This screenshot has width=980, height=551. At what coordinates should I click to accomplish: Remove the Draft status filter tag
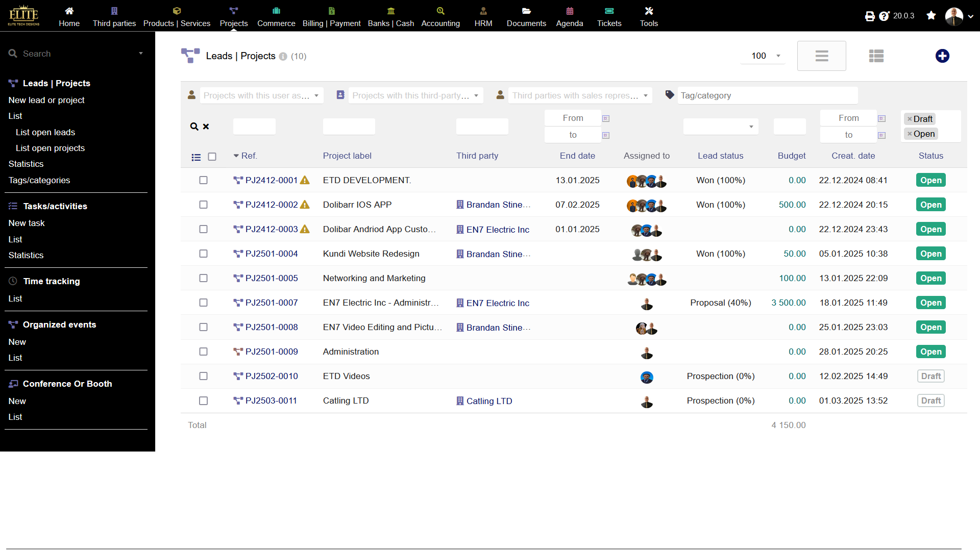point(910,119)
